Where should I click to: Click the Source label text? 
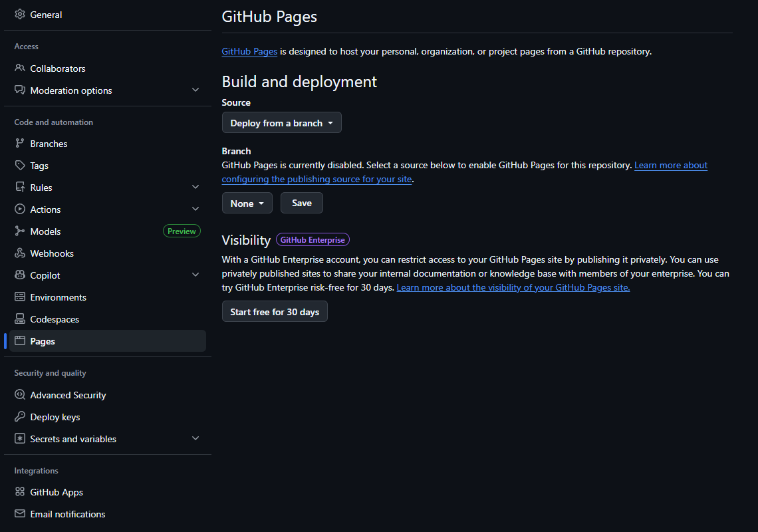(x=236, y=102)
